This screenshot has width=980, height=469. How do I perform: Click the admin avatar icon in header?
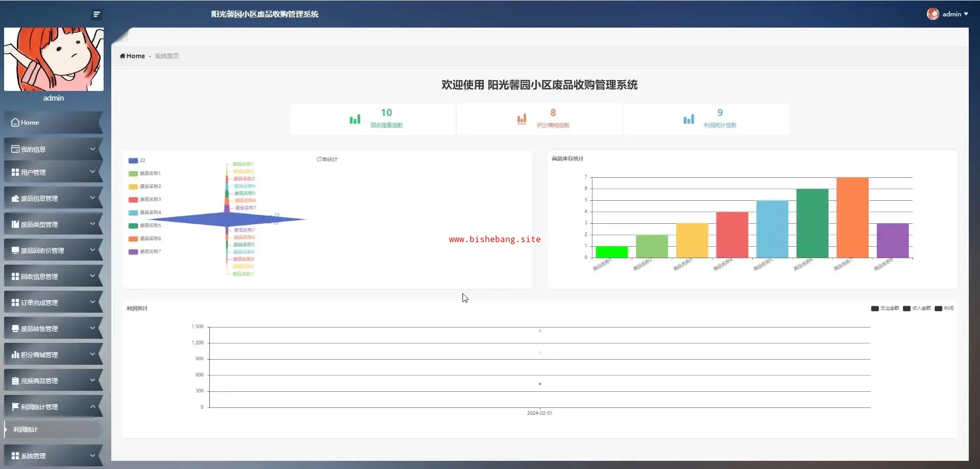pyautogui.click(x=933, y=14)
